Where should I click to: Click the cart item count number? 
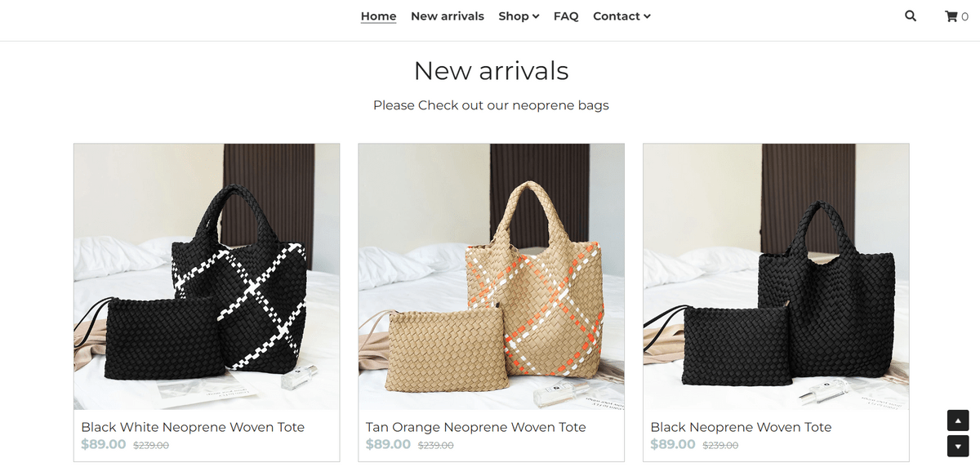tap(964, 17)
